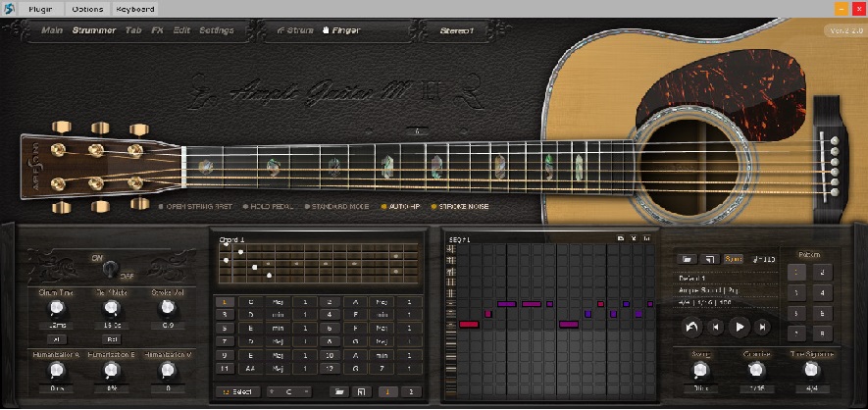
Task: Click the long red note at sequencer start
Action: (x=468, y=325)
